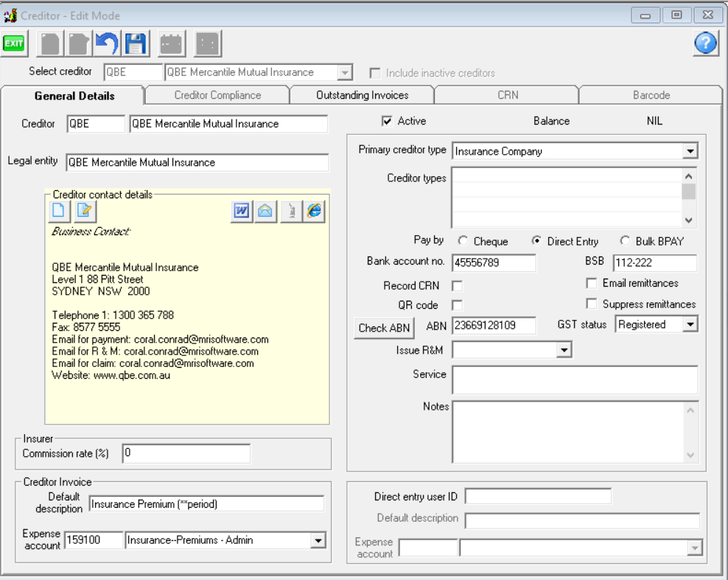Click the ABN input field
The image size is (728, 580).
click(494, 326)
